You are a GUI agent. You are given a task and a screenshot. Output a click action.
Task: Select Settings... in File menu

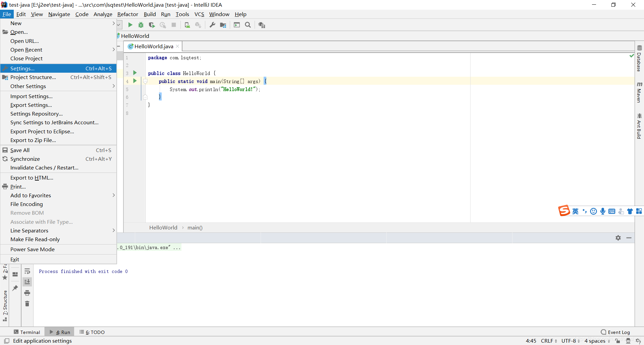58,68
